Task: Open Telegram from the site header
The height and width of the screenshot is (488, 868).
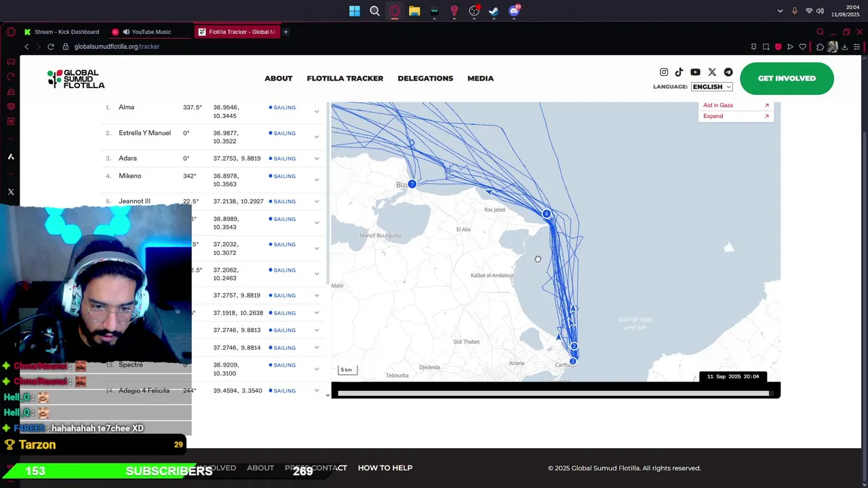Action: tap(728, 72)
